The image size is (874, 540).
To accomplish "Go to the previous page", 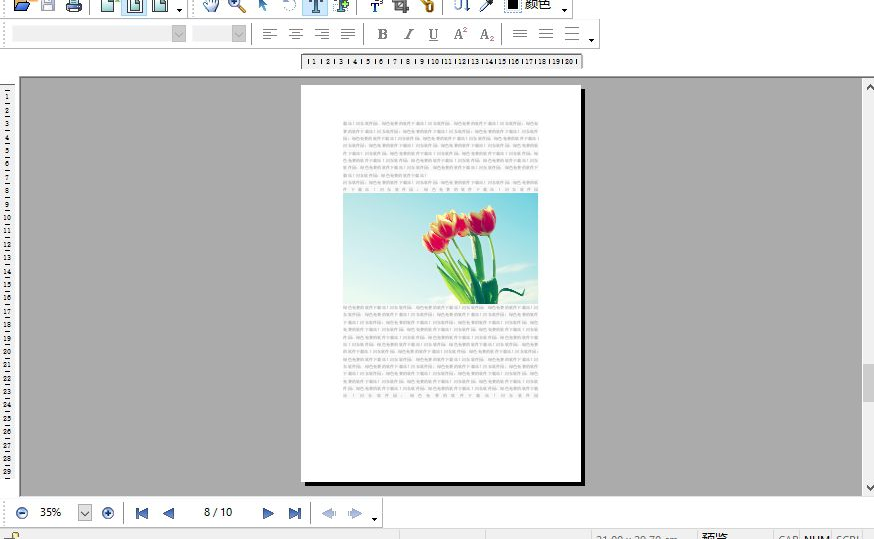I will (168, 513).
